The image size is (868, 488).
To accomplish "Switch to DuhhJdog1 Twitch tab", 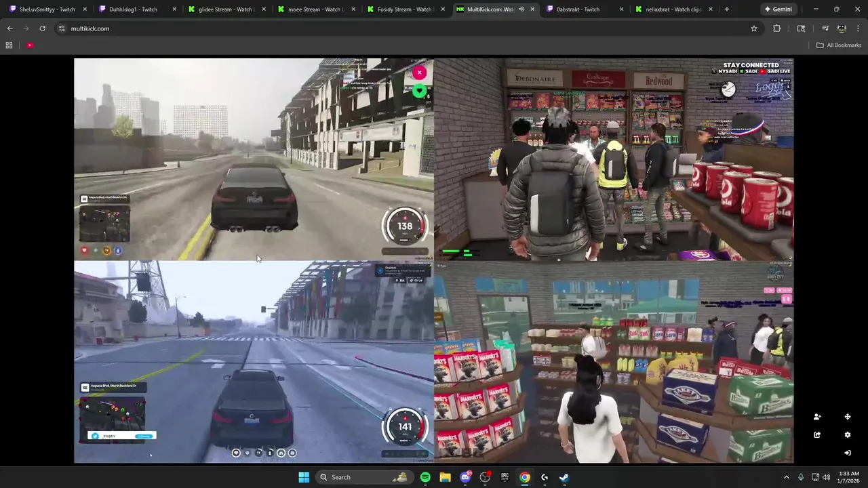I will [133, 9].
